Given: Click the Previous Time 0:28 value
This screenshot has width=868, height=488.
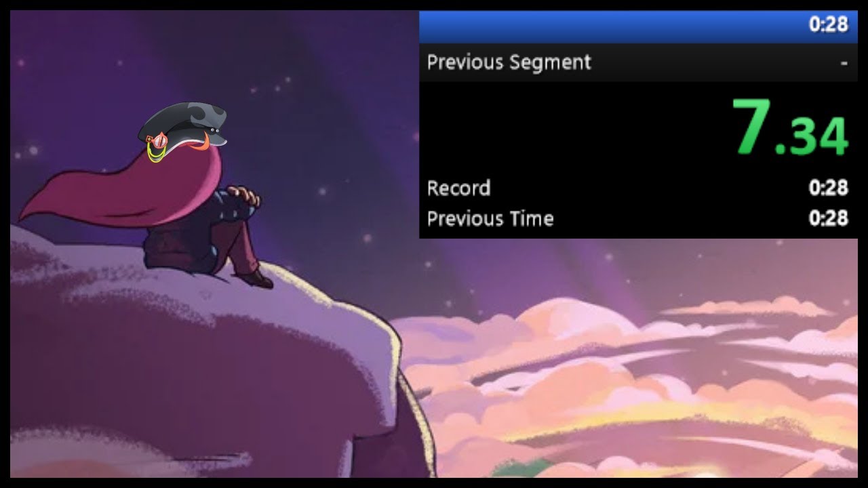Looking at the screenshot, I should click(x=828, y=218).
